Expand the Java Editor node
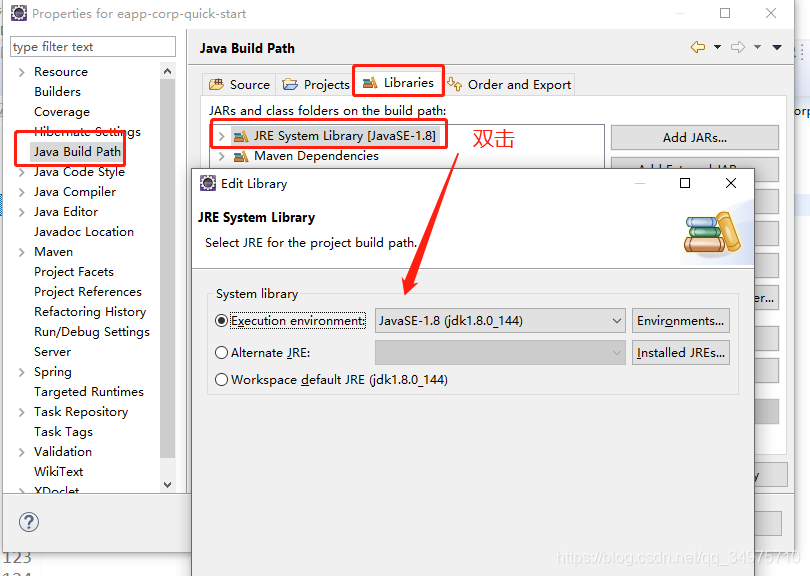Viewport: 810px width, 576px height. click(21, 212)
